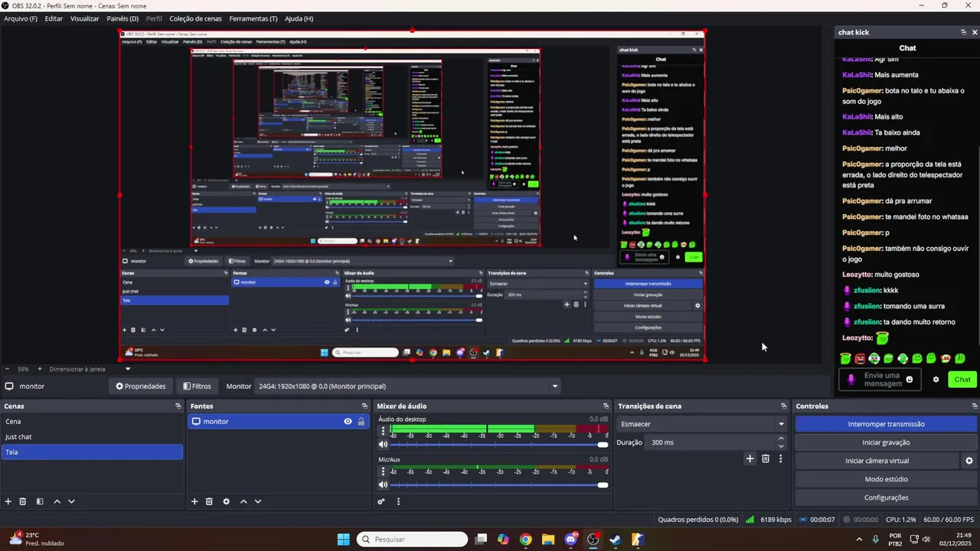Viewport: 980px width, 551px height.
Task: Remove the selected source with the Fontes trash icon
Action: [209, 501]
